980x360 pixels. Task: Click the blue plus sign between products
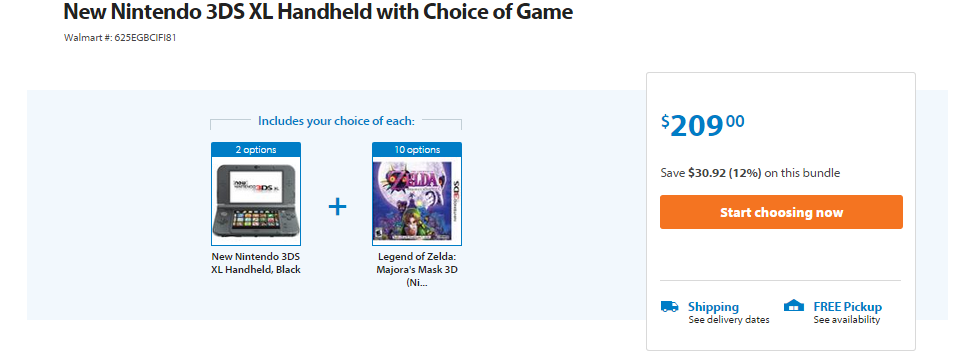click(x=338, y=206)
